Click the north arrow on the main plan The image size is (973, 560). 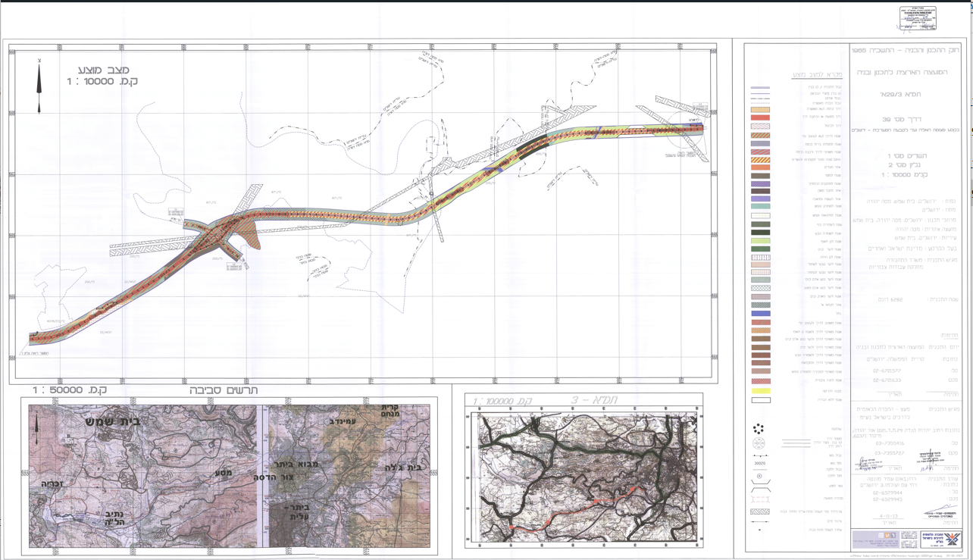[39, 86]
